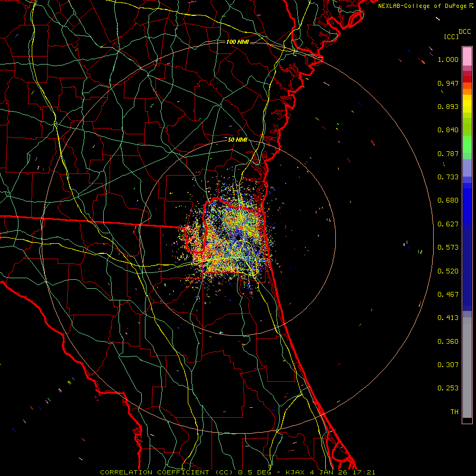Select the 0.947 value on the color scale
This screenshot has height=476, width=476.
click(448, 83)
